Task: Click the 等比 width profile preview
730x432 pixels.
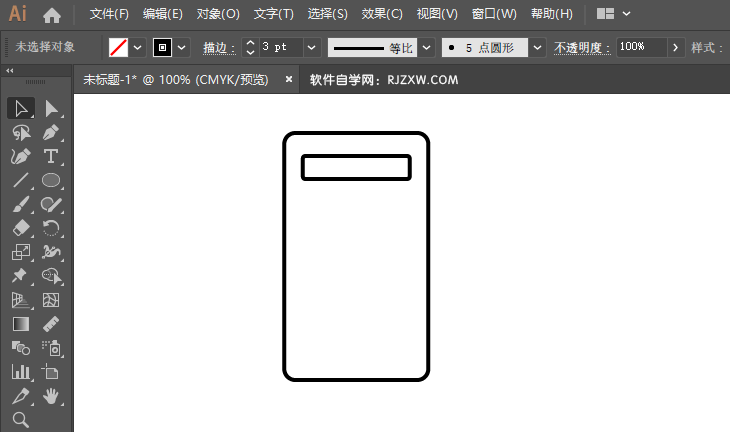Action: pyautogui.click(x=372, y=47)
